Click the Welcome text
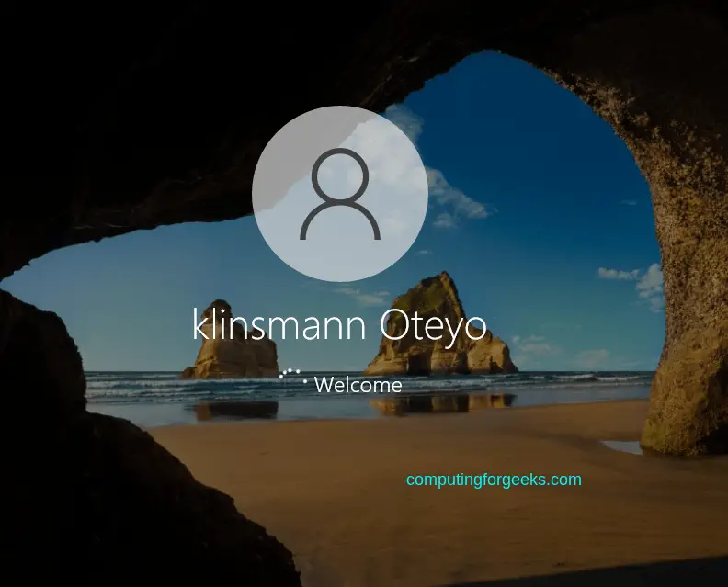This screenshot has height=587, width=728. tap(358, 385)
